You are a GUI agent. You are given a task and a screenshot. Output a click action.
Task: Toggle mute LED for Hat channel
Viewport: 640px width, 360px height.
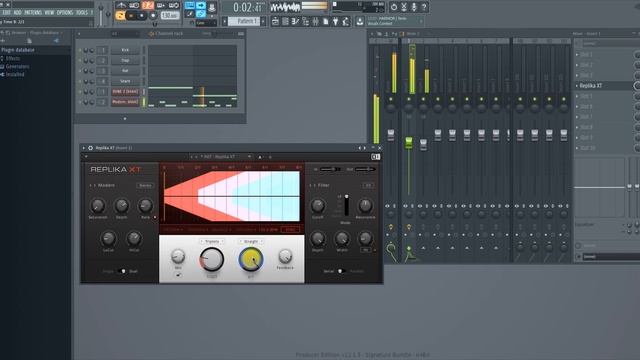80,71
